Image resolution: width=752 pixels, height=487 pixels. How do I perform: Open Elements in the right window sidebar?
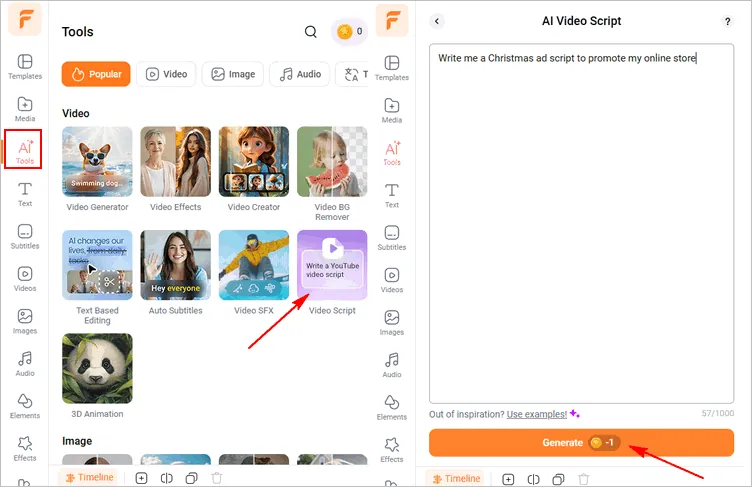coord(392,408)
